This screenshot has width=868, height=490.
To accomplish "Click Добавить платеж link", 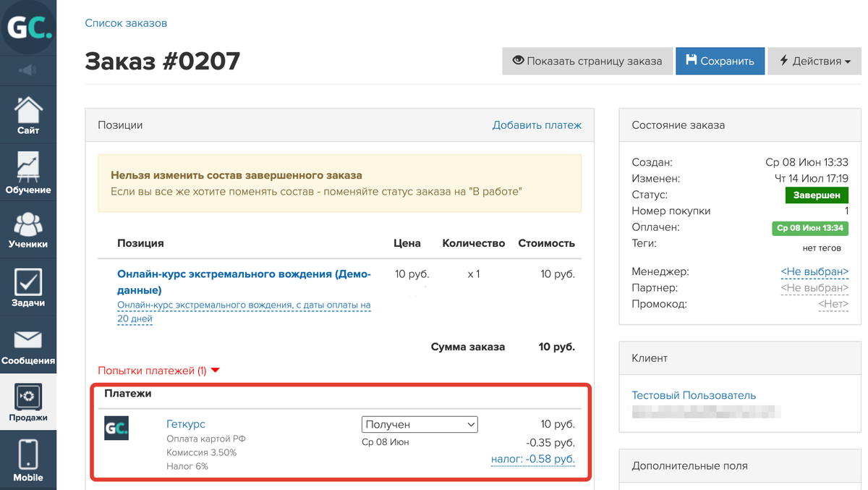I will pyautogui.click(x=537, y=125).
